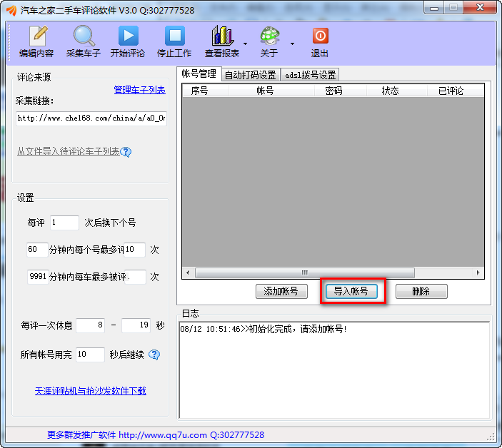Click the 关于 mushroom about icon
Screen dimensions: 502x448
pyautogui.click(x=269, y=36)
